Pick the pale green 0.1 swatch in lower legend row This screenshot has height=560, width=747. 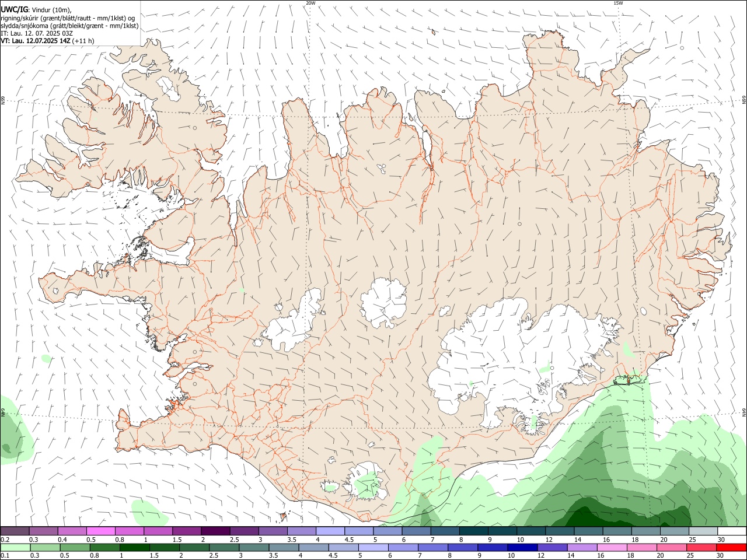click(x=15, y=548)
